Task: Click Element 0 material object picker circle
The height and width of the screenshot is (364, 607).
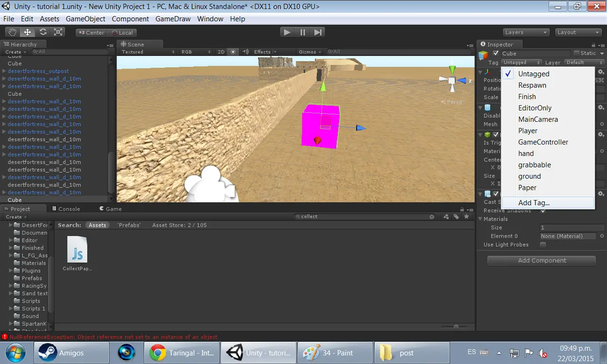Action: coord(602,236)
